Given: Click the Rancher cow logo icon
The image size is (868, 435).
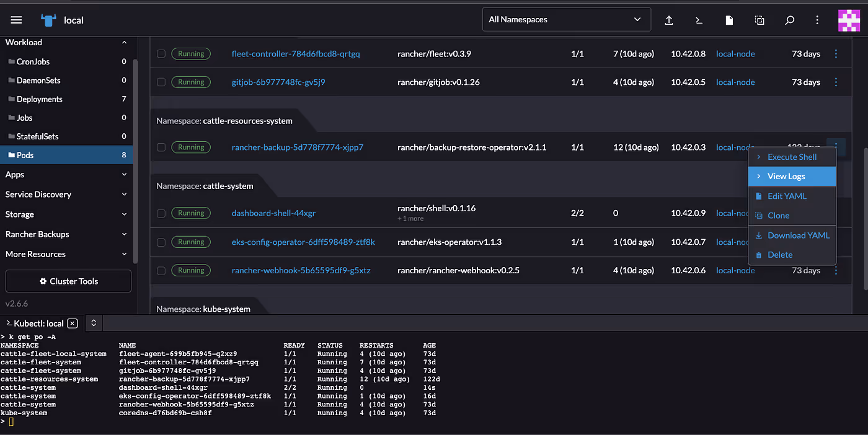Looking at the screenshot, I should 48,20.
